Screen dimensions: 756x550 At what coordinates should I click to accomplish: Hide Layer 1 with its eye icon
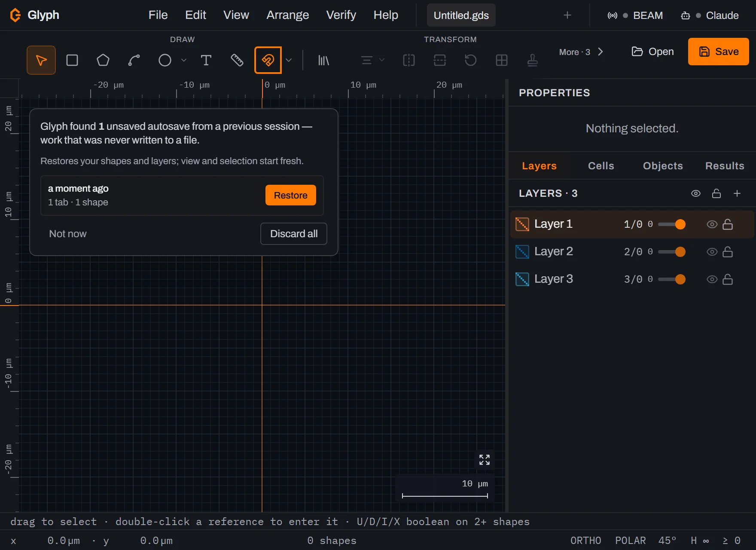click(x=712, y=224)
